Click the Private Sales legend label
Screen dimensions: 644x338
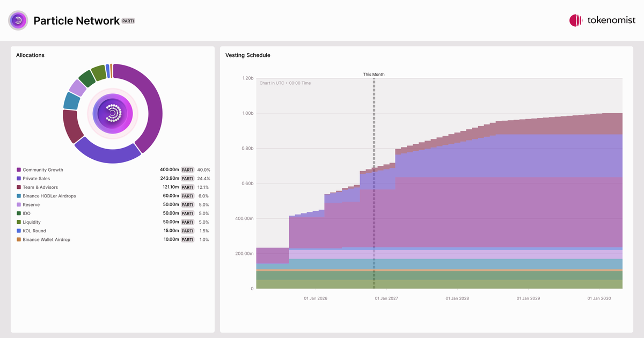(36, 179)
